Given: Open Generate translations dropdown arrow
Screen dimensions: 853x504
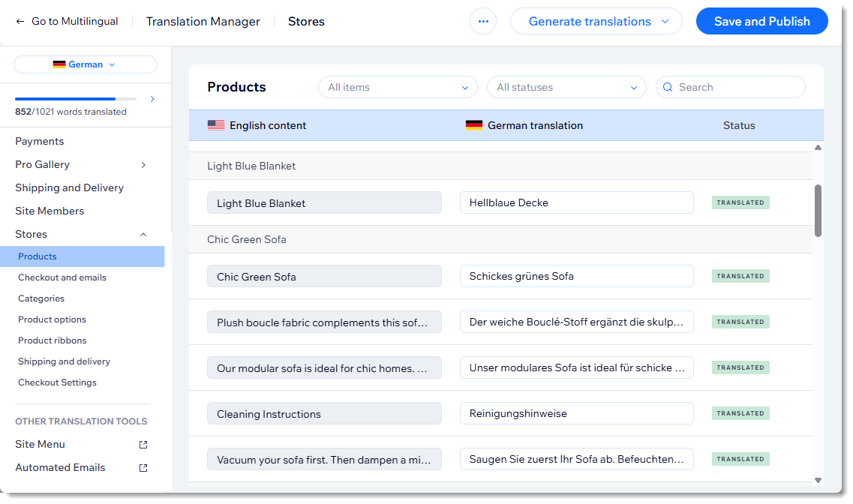Looking at the screenshot, I should pyautogui.click(x=665, y=21).
